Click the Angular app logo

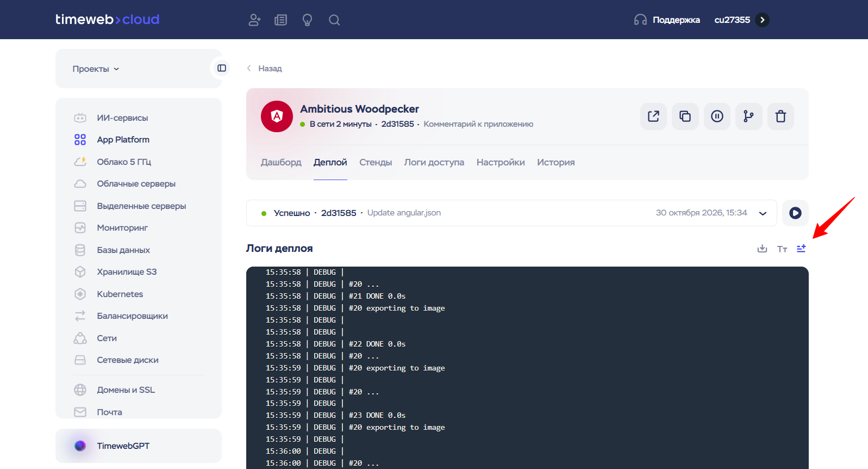[x=277, y=116]
